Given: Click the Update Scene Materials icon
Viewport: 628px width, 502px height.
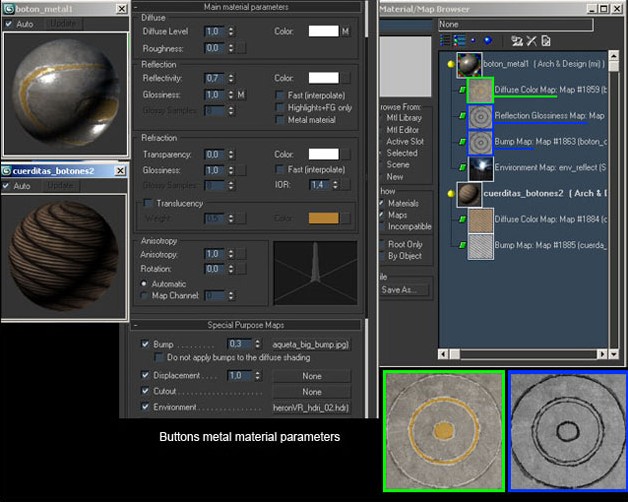Looking at the screenshot, I should pyautogui.click(x=517, y=41).
